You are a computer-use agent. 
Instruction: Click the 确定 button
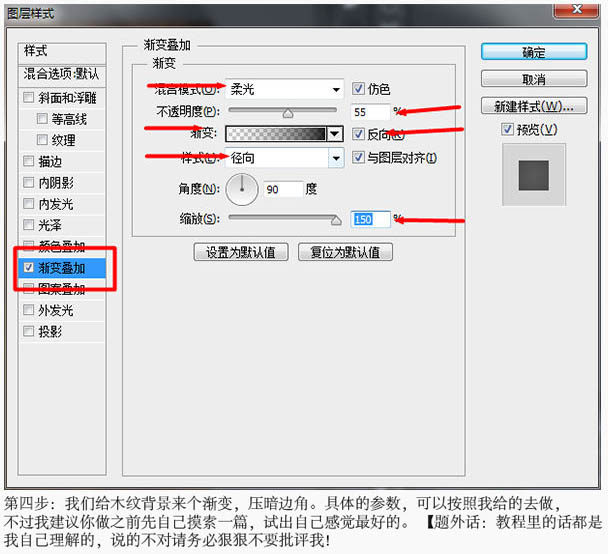pos(534,52)
